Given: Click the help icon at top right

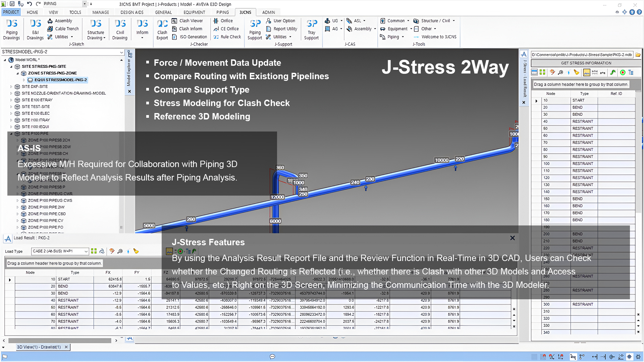Looking at the screenshot, I should [639, 12].
